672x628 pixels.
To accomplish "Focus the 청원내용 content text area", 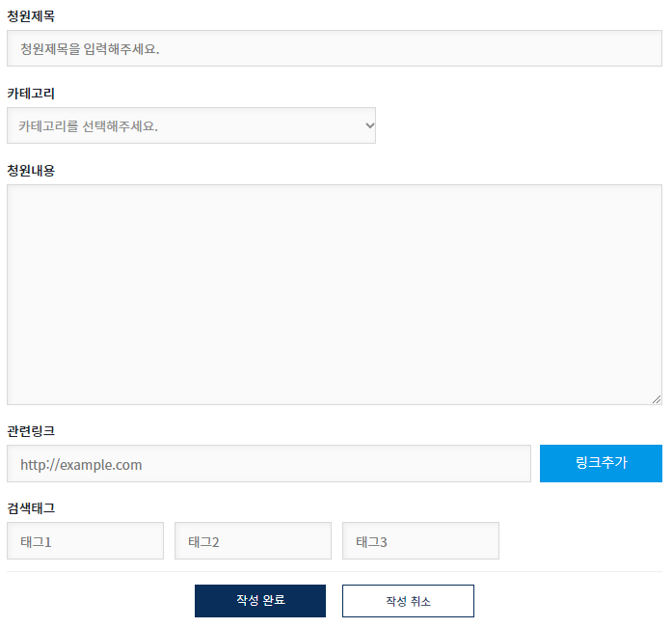I will coord(335,295).
